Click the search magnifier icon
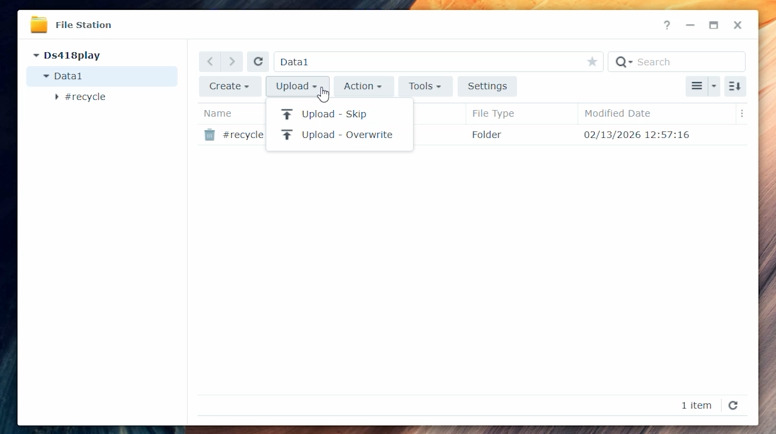Screen dimensions: 776x434 (x=621, y=62)
